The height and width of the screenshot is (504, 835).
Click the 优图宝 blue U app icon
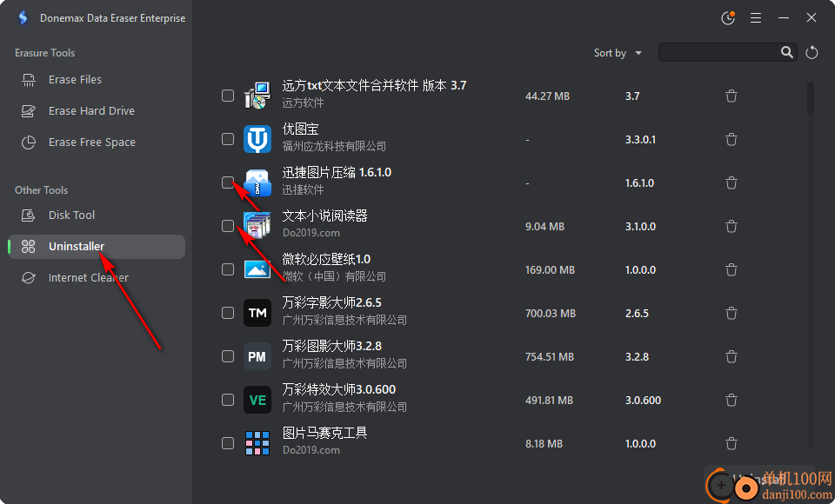(257, 139)
